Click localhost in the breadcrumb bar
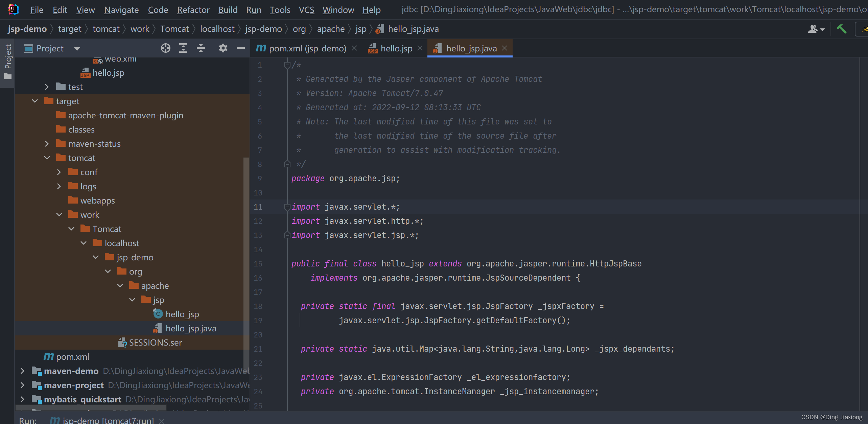 tap(217, 29)
